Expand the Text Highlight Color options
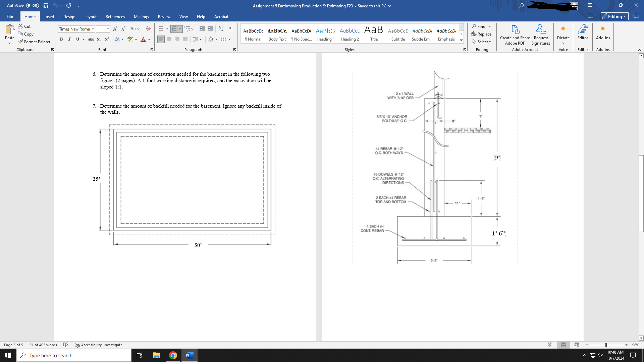Viewport: 644px width, 362px height. 136,39
